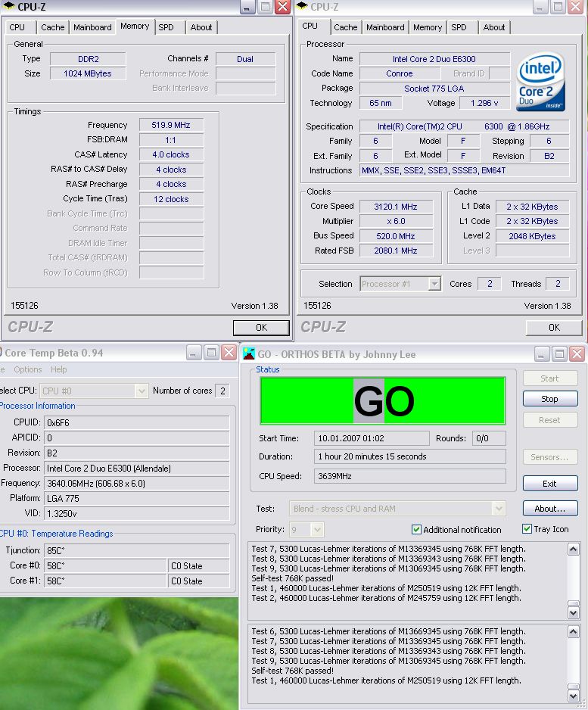588x710 pixels.
Task: Click Core #1 temperature 58C field
Action: (105, 581)
